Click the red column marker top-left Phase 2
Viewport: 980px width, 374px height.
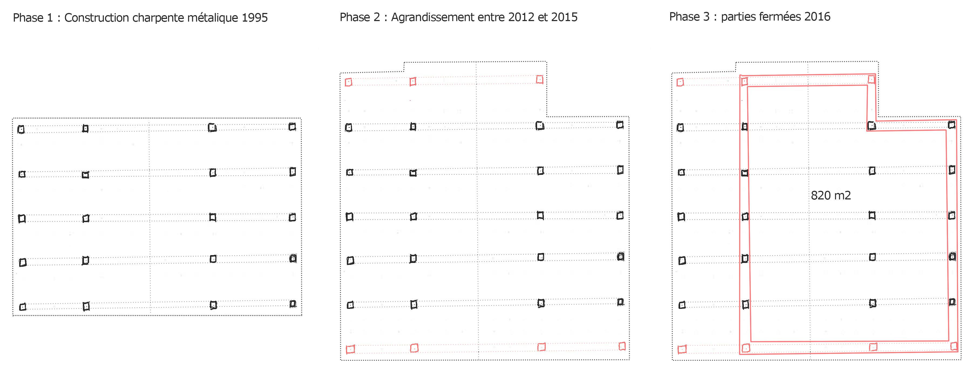click(x=348, y=82)
